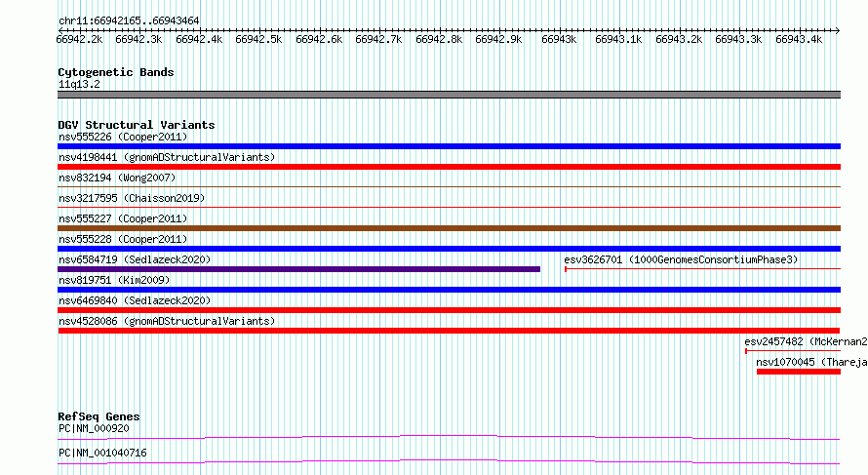Click the 66942.5k ruler position

tap(258, 39)
